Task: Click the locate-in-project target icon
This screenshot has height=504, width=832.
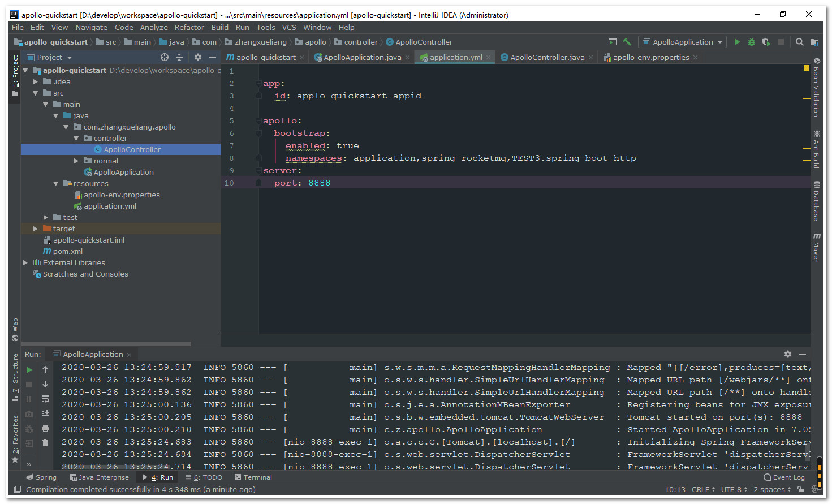Action: pos(165,57)
